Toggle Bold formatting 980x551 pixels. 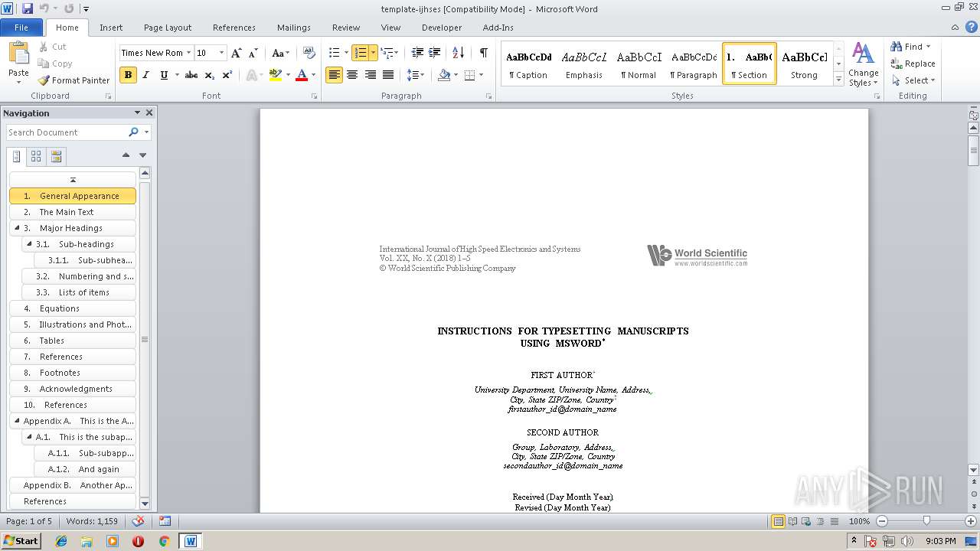[128, 75]
